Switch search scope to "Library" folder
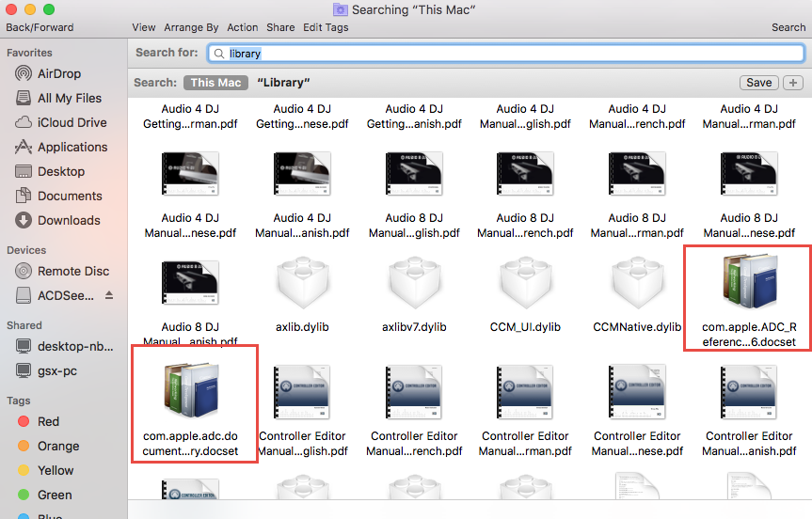 (x=283, y=83)
